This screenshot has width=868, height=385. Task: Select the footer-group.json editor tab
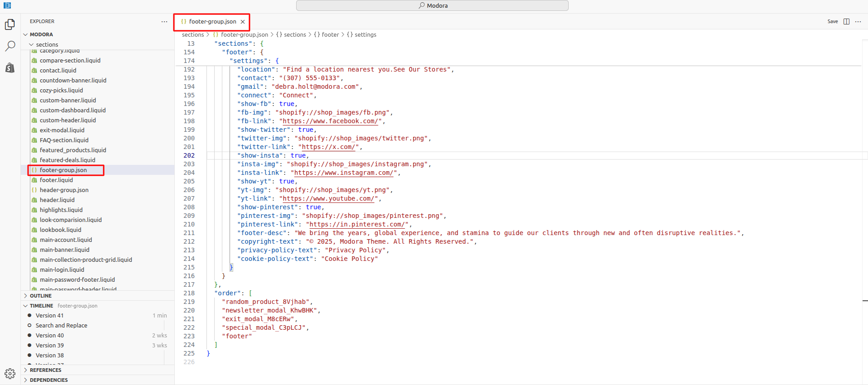tap(212, 22)
